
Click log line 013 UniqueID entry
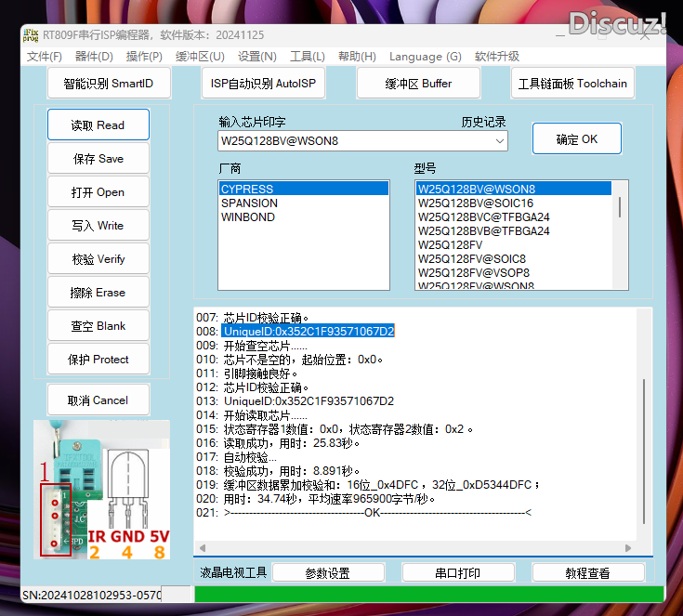point(309,400)
